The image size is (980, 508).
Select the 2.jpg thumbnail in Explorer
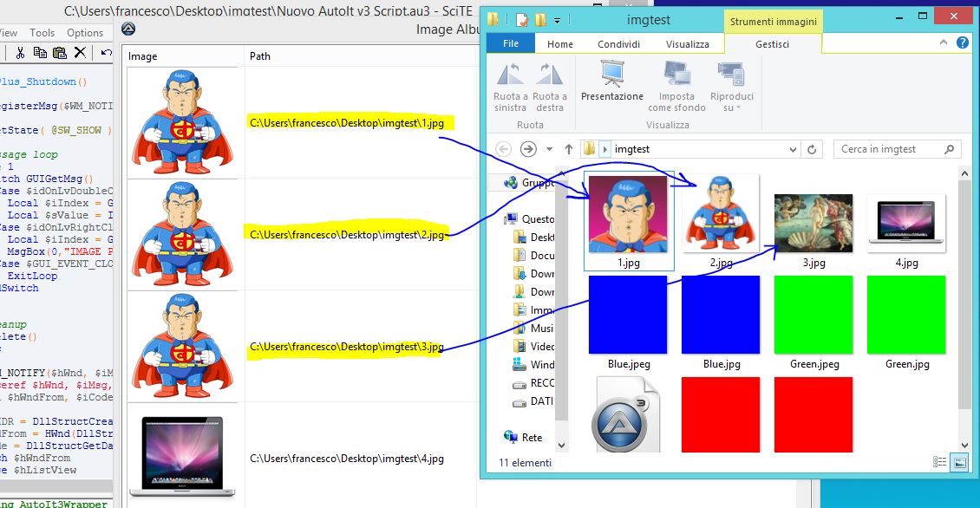coord(721,214)
